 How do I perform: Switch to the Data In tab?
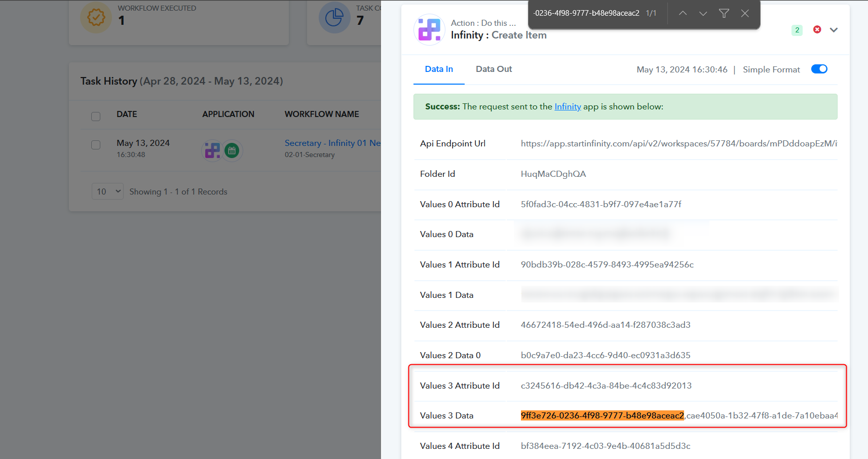click(x=439, y=69)
